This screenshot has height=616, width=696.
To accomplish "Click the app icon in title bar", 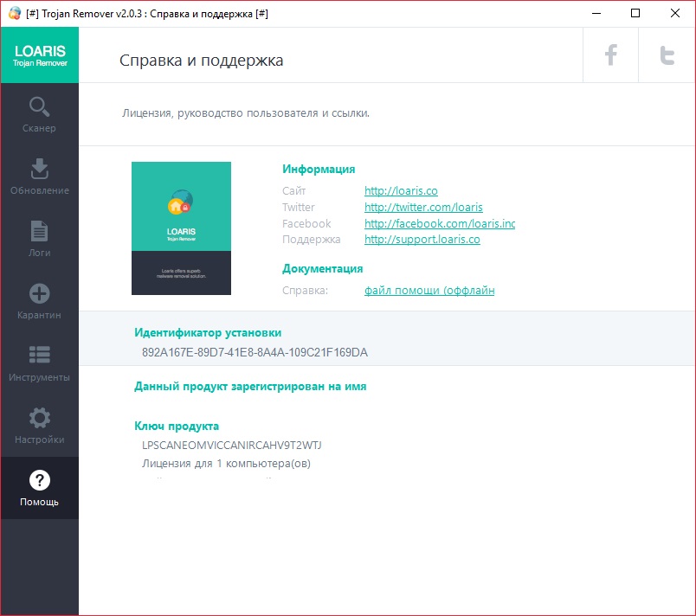I will point(15,13).
